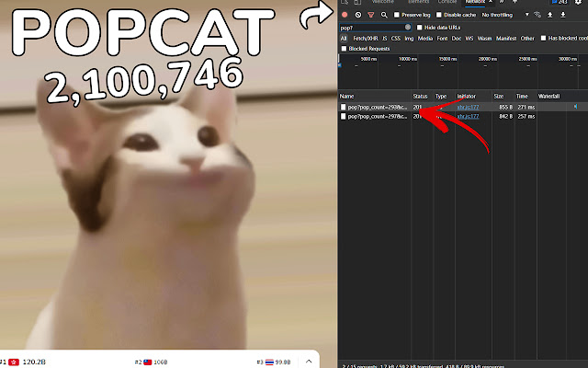The width and height of the screenshot is (588, 368).
Task: Tick Has blocked cookies checkbox
Action: click(543, 38)
